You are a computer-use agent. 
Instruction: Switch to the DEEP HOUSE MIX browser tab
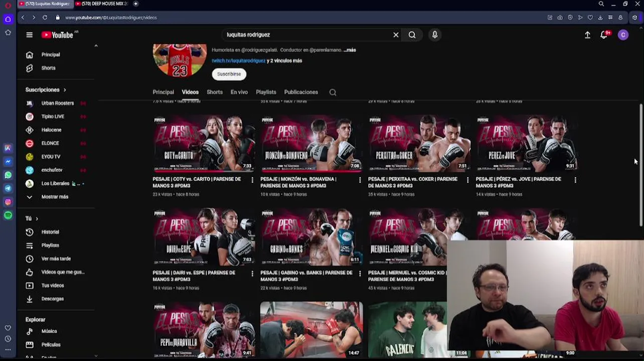(x=101, y=4)
